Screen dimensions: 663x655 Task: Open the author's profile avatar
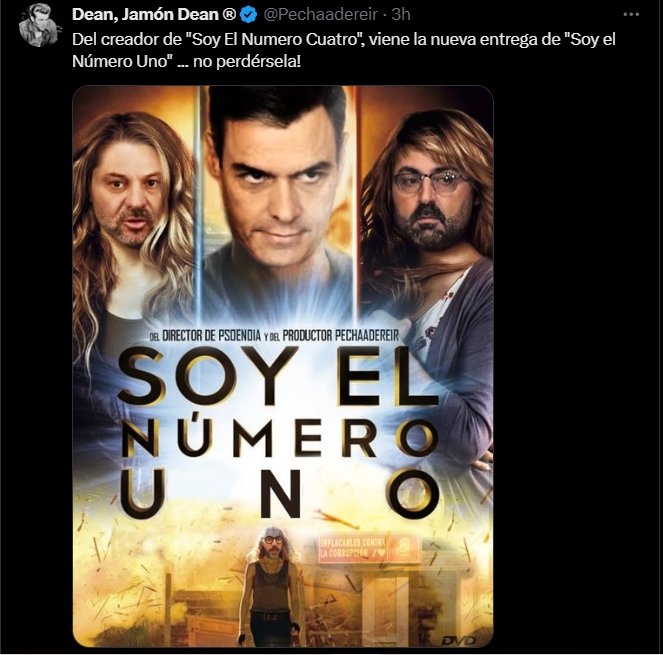(39, 25)
